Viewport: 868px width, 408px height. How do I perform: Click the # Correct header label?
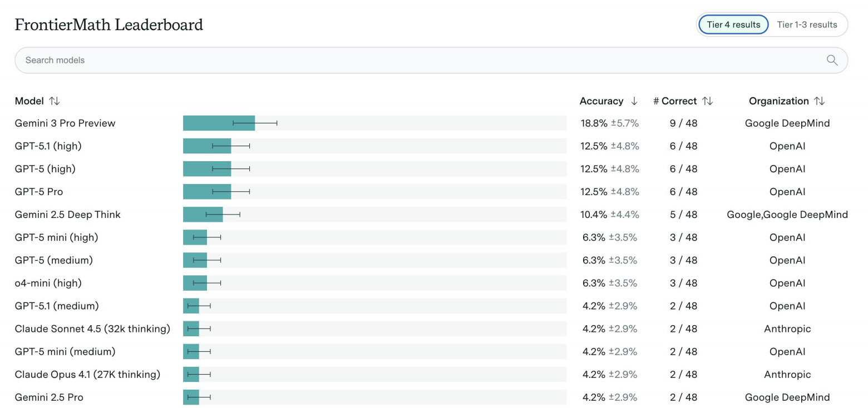pos(674,101)
